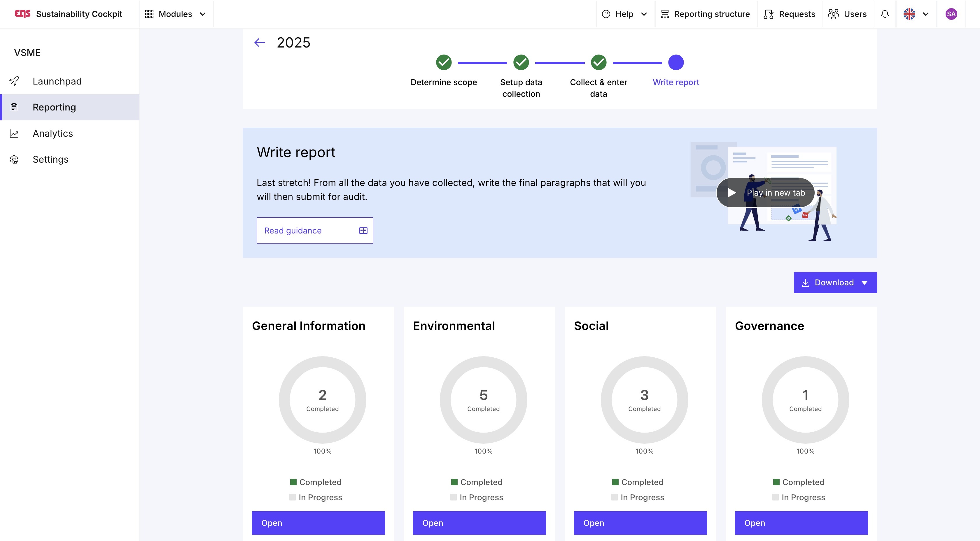
Task: Play the video in new tab
Action: click(x=765, y=193)
